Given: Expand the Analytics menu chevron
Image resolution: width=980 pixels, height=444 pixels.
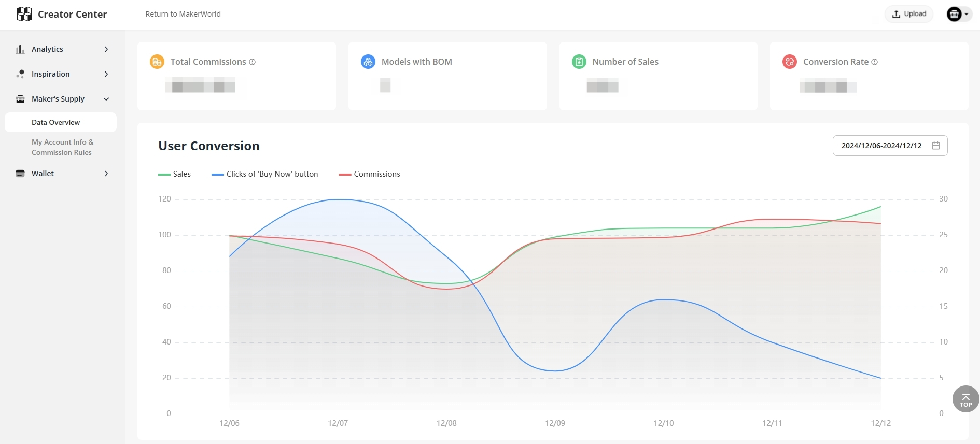Looking at the screenshot, I should pyautogui.click(x=106, y=49).
